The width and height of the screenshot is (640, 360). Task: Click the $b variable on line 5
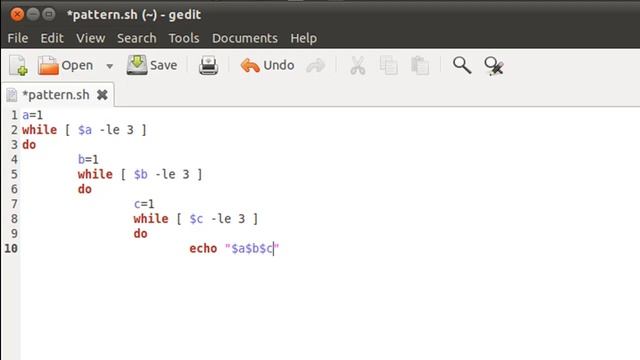[141, 174]
